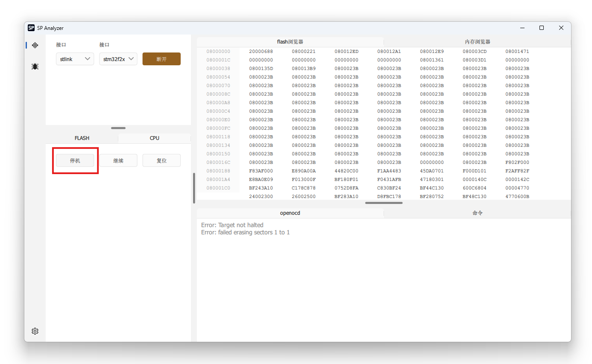Select address row 08000038

coord(218,68)
